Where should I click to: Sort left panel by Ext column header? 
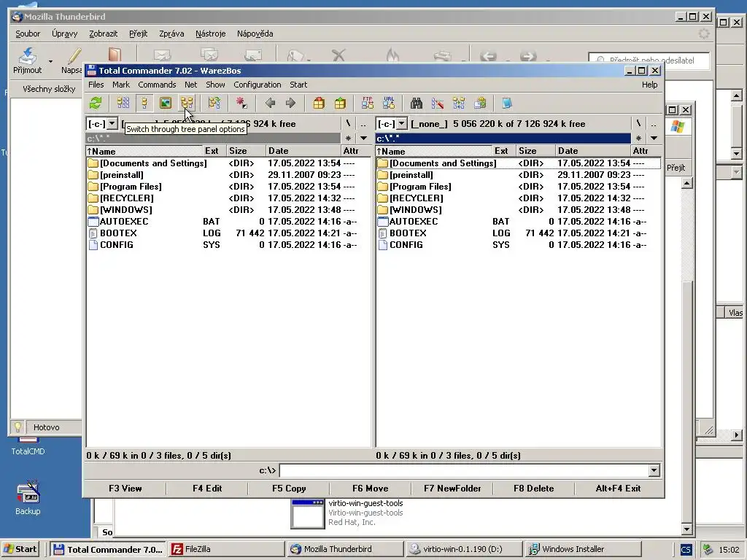click(215, 151)
